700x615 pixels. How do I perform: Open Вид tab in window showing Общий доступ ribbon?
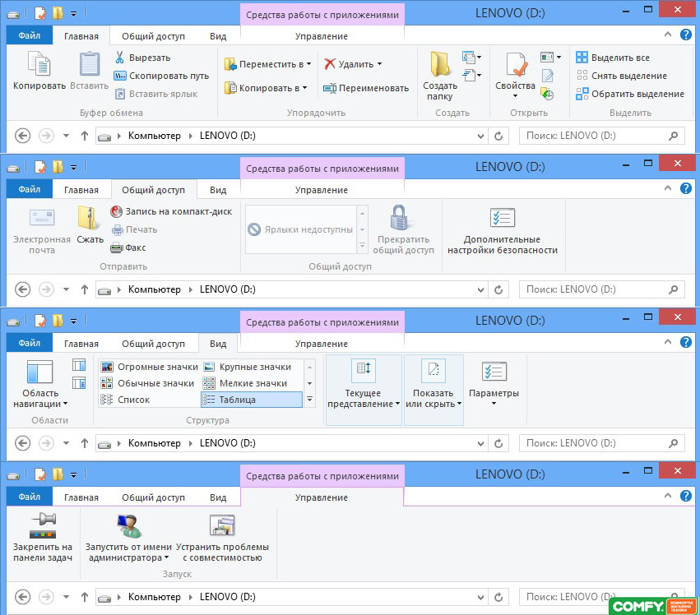tap(218, 190)
